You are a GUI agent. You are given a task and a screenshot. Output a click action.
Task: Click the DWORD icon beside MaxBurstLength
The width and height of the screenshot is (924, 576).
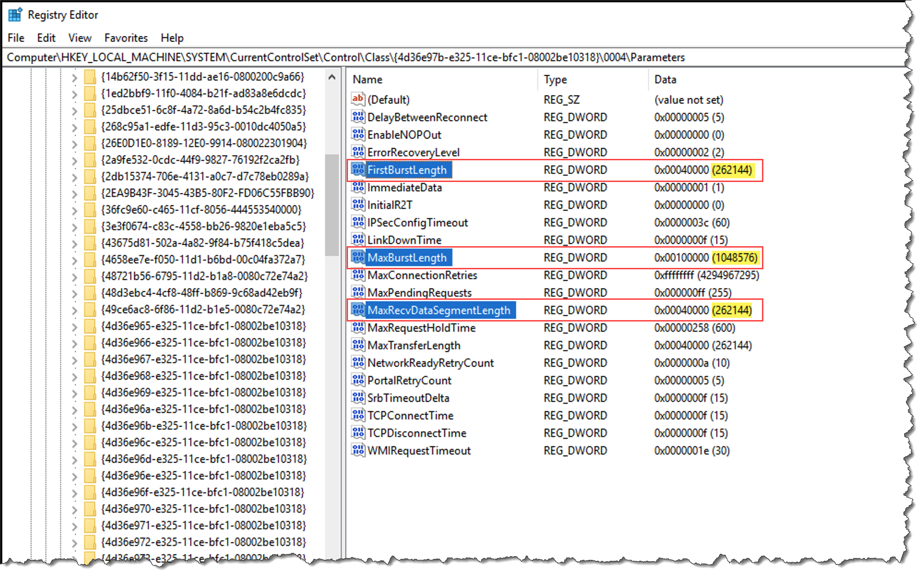click(358, 257)
